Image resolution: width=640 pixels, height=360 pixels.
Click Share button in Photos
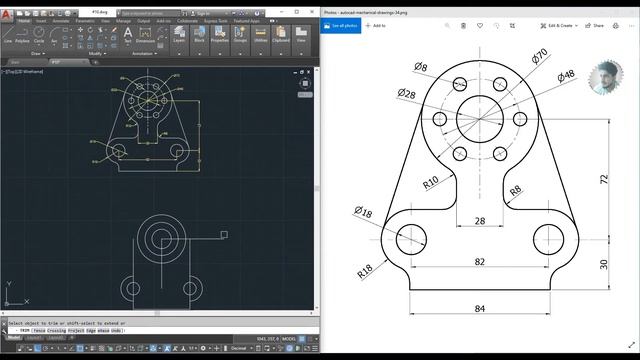(595, 26)
